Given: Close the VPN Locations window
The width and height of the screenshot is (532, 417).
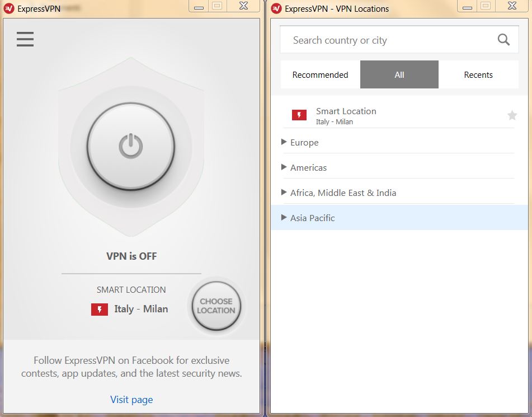Looking at the screenshot, I should (x=512, y=6).
